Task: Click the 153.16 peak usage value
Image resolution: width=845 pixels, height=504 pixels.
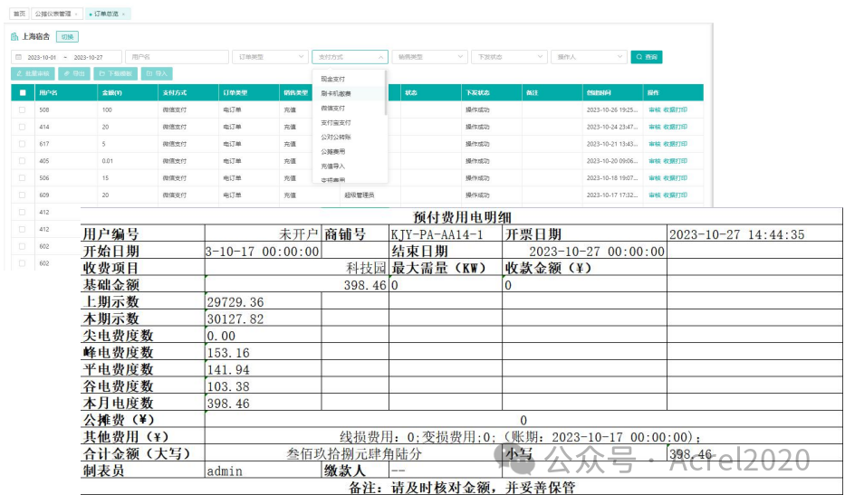Action: (x=228, y=353)
